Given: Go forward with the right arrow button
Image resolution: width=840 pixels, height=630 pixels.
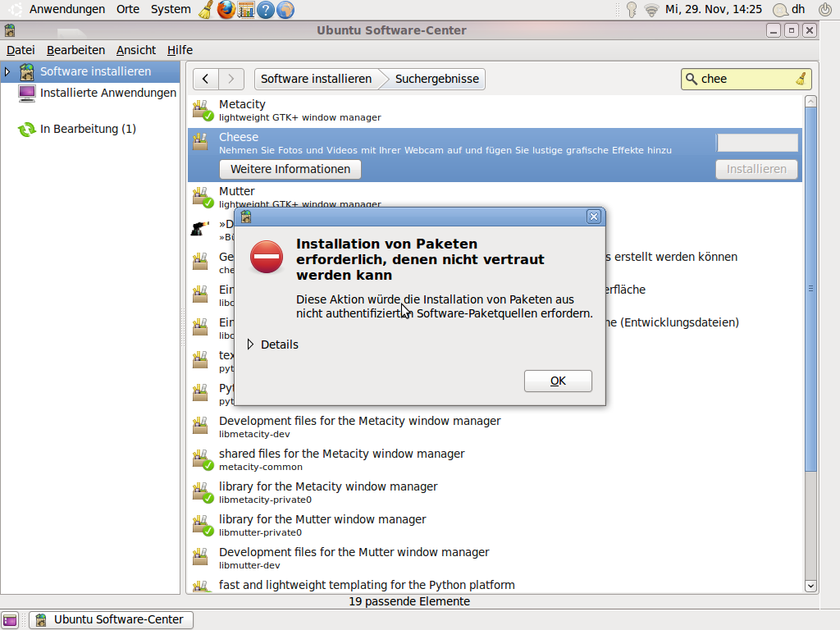Looking at the screenshot, I should 231,79.
